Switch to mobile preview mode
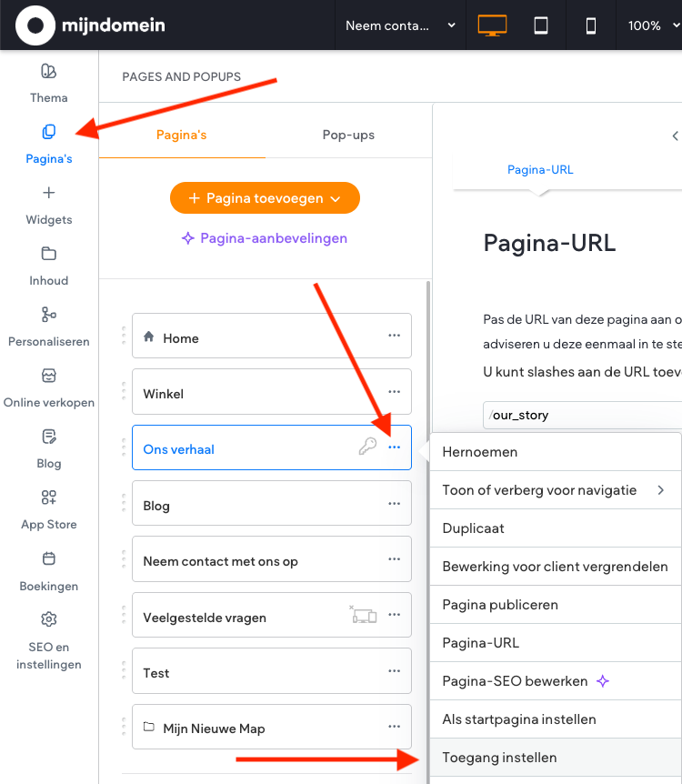The height and width of the screenshot is (784, 682). point(591,25)
